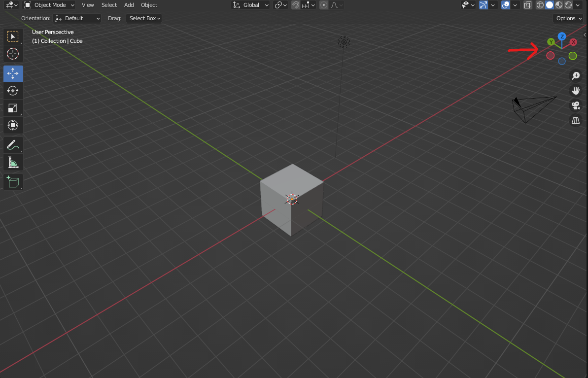Toggle proportional editing

pos(324,5)
